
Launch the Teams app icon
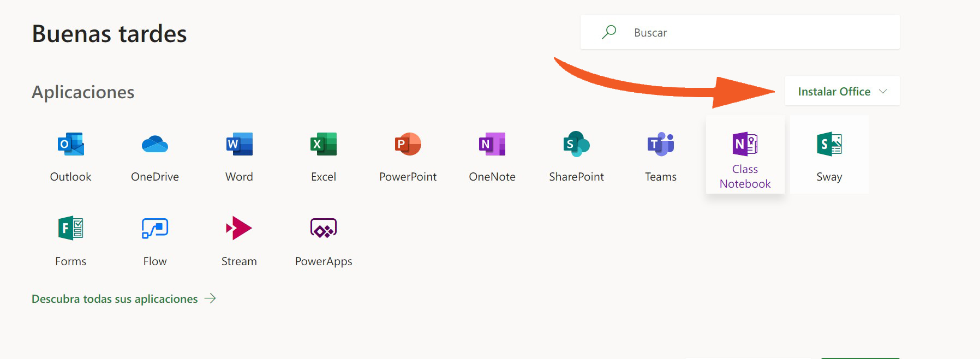(661, 145)
